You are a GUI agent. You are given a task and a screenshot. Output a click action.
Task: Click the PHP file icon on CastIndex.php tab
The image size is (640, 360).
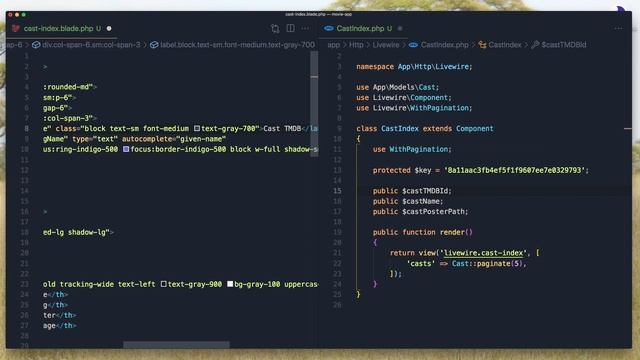(x=329, y=29)
